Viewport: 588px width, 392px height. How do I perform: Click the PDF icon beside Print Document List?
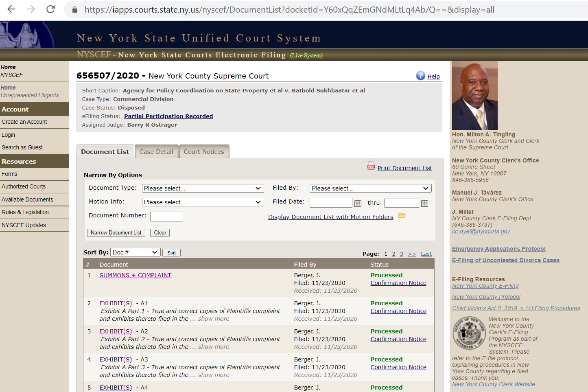[371, 166]
